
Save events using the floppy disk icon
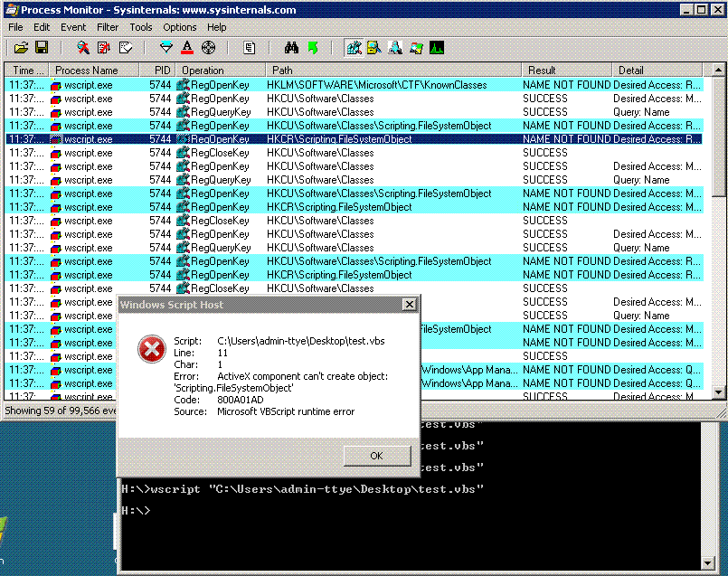click(x=42, y=48)
